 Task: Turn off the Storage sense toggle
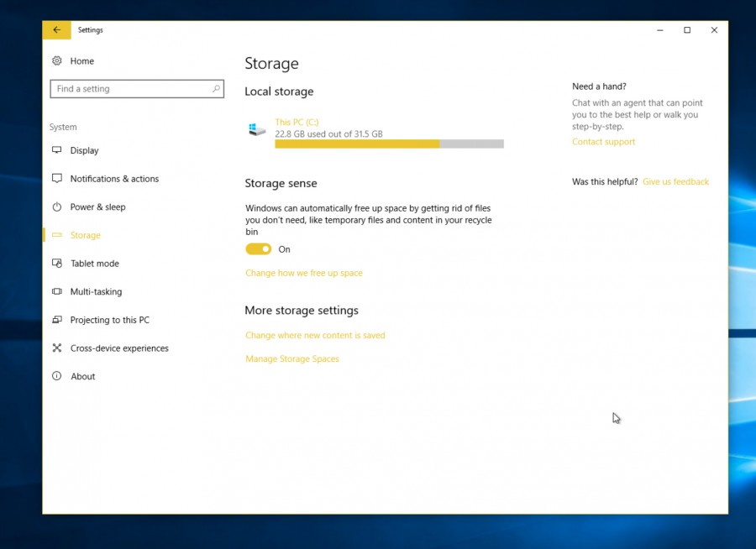258,248
